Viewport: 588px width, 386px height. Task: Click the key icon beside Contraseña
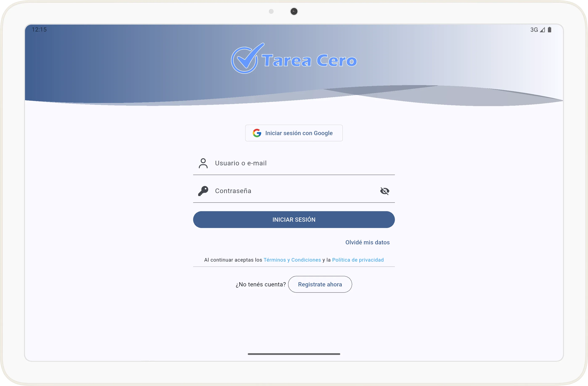point(203,191)
